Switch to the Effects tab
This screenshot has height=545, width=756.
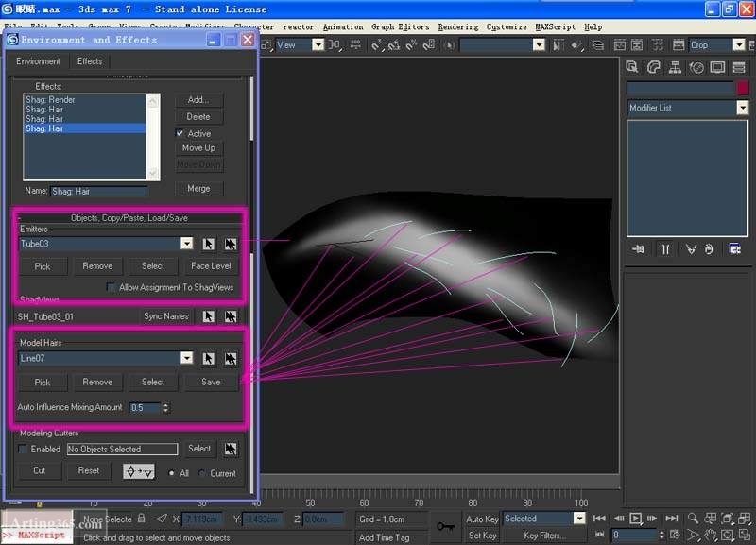point(90,61)
